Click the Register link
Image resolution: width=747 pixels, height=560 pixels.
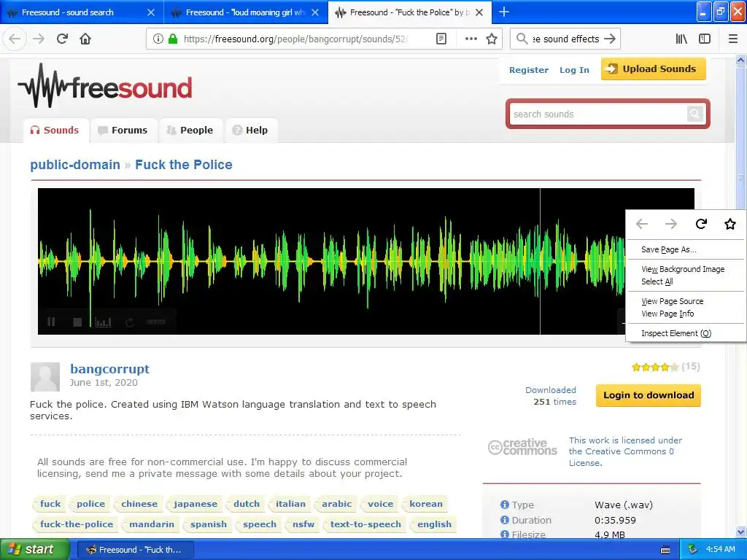click(x=529, y=70)
